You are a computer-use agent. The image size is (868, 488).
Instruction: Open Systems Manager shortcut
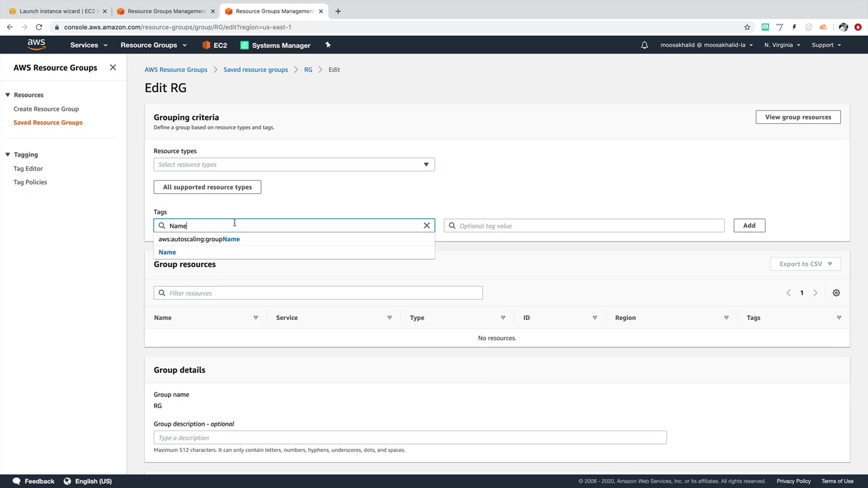[275, 45]
